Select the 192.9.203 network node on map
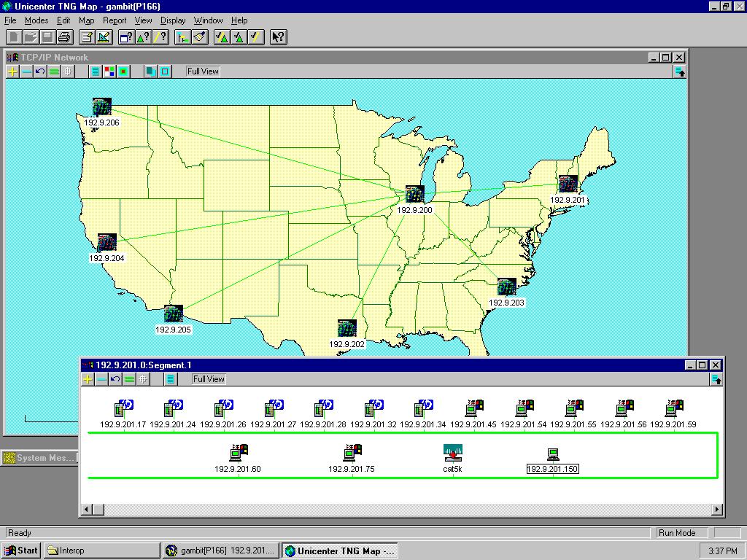This screenshot has height=560, width=747. tap(506, 287)
